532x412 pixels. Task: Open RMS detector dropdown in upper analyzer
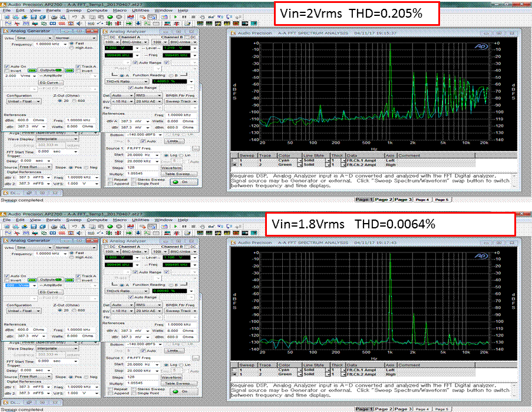[x=148, y=95]
